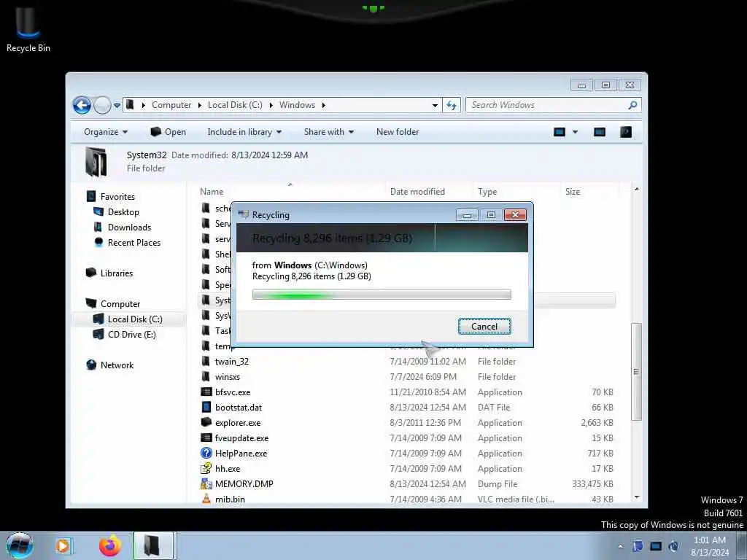Screen dimensions: 747x560
Task: Open address bar history dropdown arrow
Action: point(435,105)
